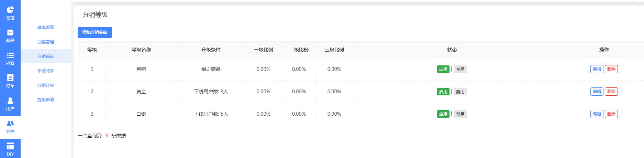Enable the 青铜 level with 启用

[x=443, y=69]
